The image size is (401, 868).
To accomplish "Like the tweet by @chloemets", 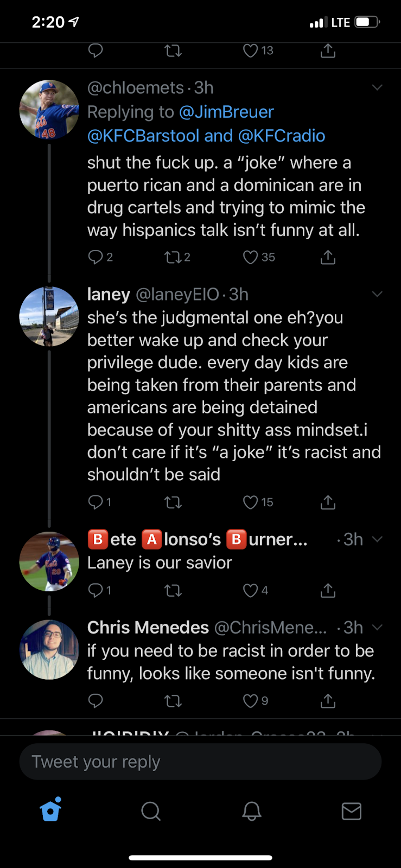I will [251, 257].
